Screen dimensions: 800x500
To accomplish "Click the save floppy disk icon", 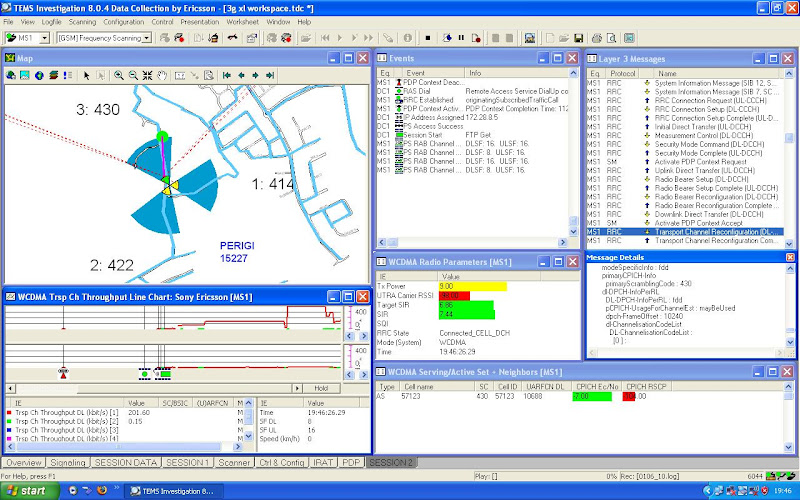I will pos(579,38).
